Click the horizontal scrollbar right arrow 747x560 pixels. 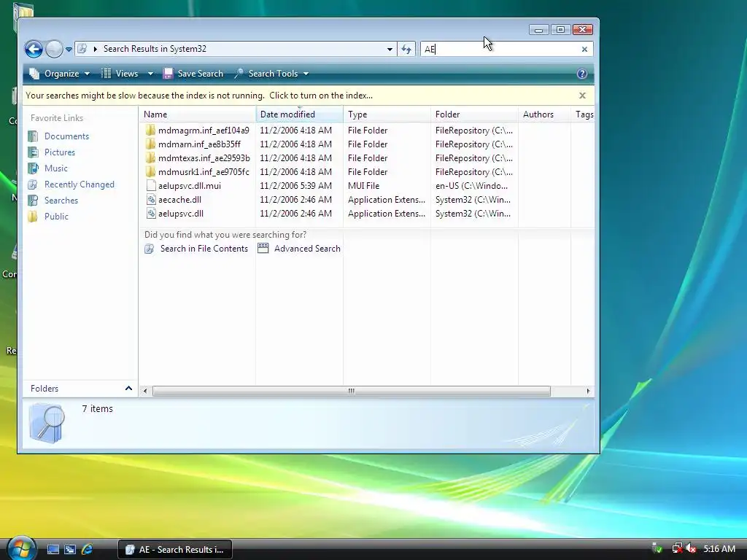pyautogui.click(x=588, y=391)
